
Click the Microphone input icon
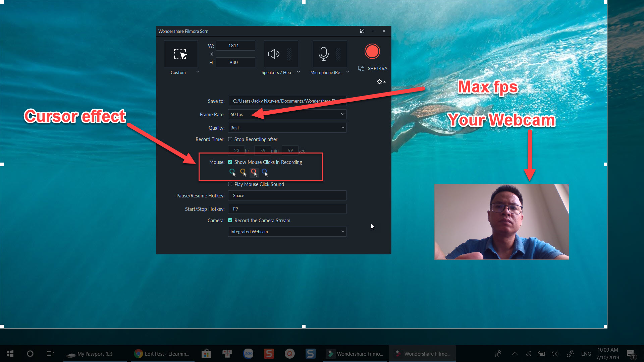[x=323, y=54]
